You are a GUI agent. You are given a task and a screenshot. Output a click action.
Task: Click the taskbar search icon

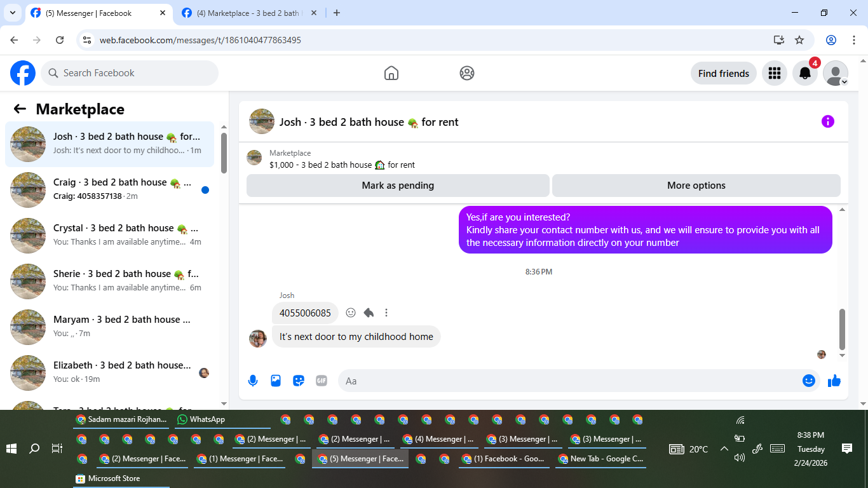pyautogui.click(x=34, y=449)
